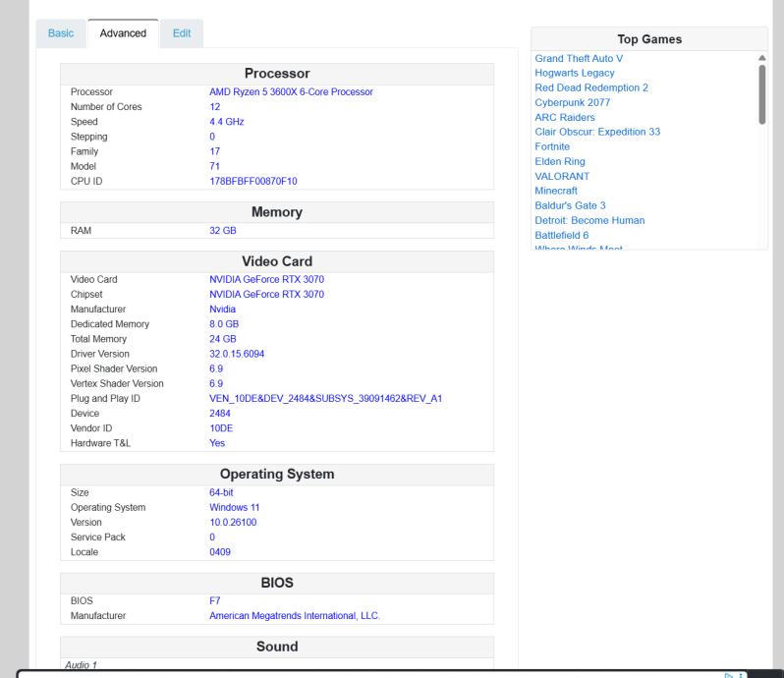Viewport: 784px width, 678px height.
Task: Open Grand Theft Auto V link
Action: [579, 59]
